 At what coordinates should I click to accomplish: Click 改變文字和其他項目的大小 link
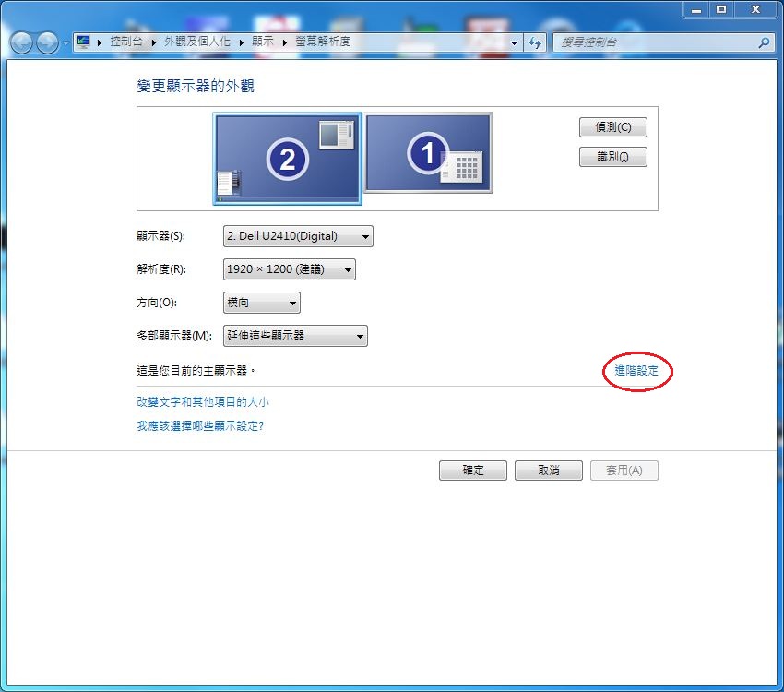[203, 401]
